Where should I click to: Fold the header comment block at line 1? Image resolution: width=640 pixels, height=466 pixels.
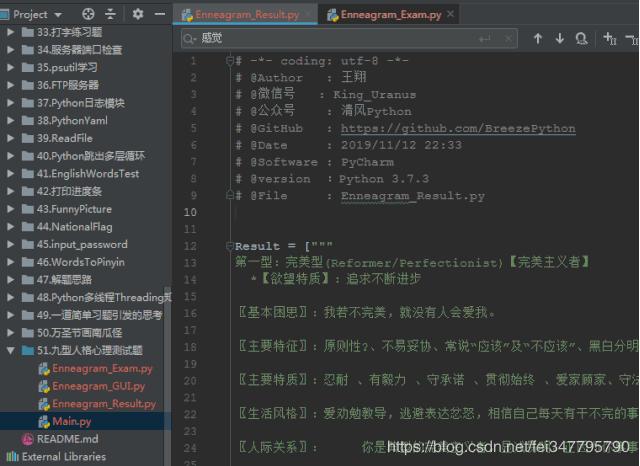(x=230, y=61)
